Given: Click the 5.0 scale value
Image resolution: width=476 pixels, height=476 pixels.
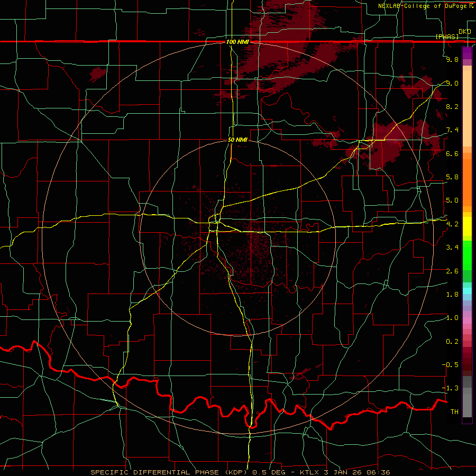Looking at the screenshot, I should tap(452, 200).
